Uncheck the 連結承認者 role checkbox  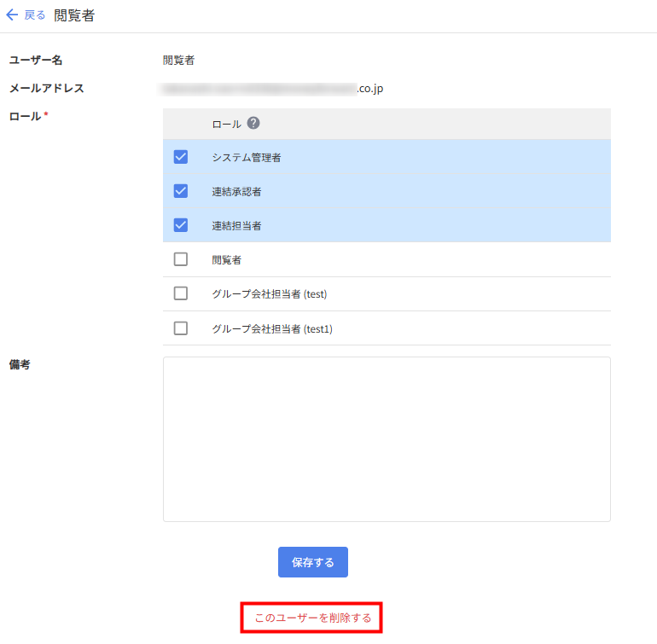tap(181, 191)
